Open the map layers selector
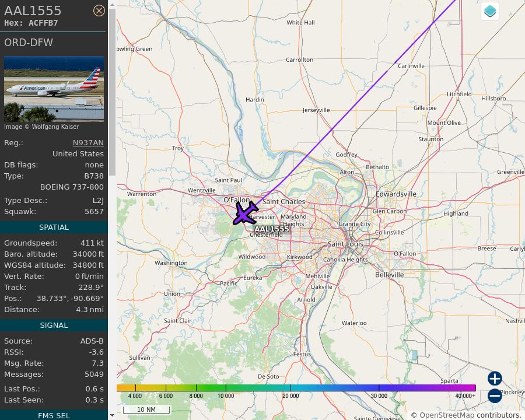 click(490, 11)
